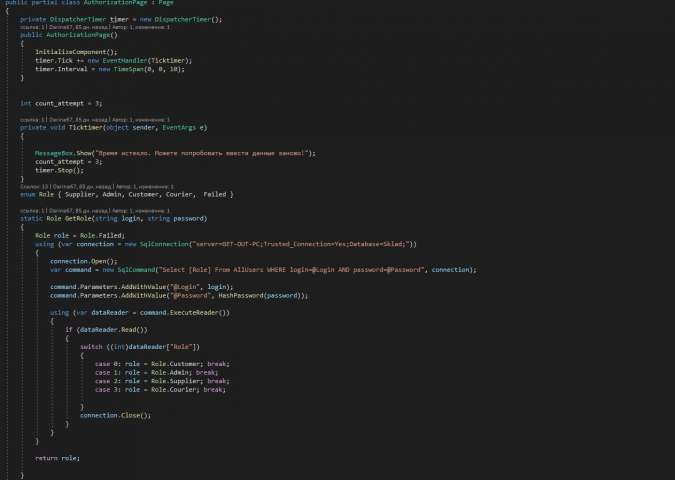The image size is (675, 480).
Task: Click "Darina67, 85 дн. назад" CodeLens above Ticktimer method
Action: pyautogui.click(x=78, y=120)
